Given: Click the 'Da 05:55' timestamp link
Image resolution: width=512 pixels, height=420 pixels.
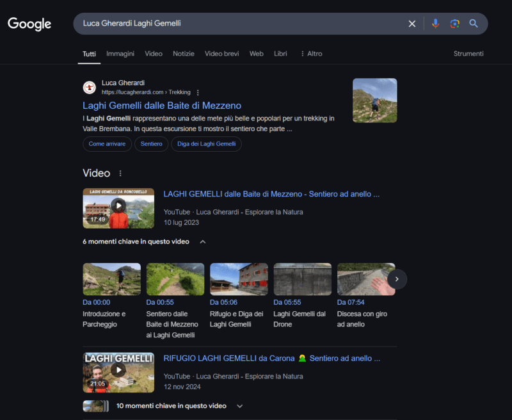Looking at the screenshot, I should [287, 302].
